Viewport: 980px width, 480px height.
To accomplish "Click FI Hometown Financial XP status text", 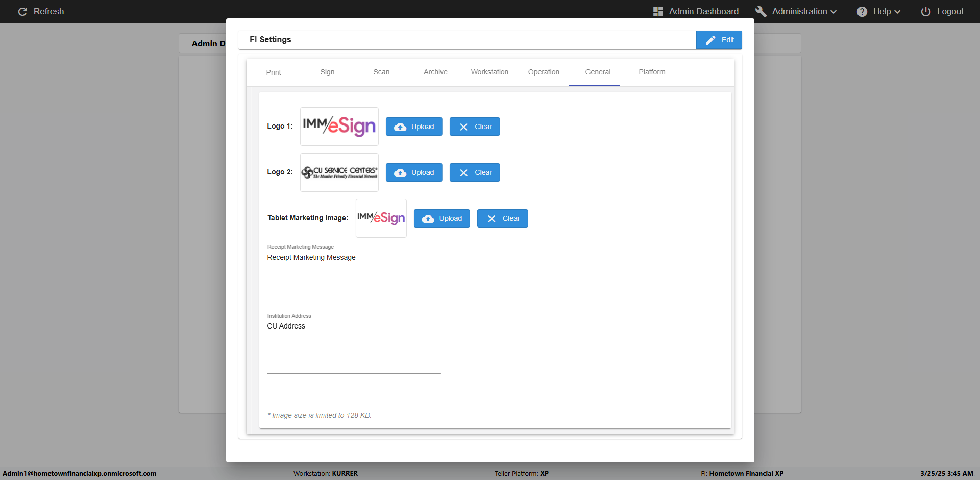I will click(742, 473).
